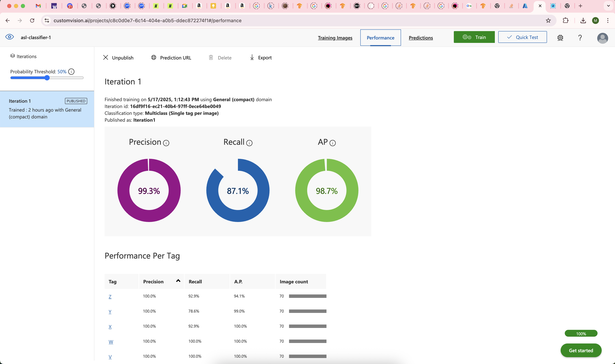Switch to Predictions tab
Image resolution: width=615 pixels, height=364 pixels.
pyautogui.click(x=420, y=38)
